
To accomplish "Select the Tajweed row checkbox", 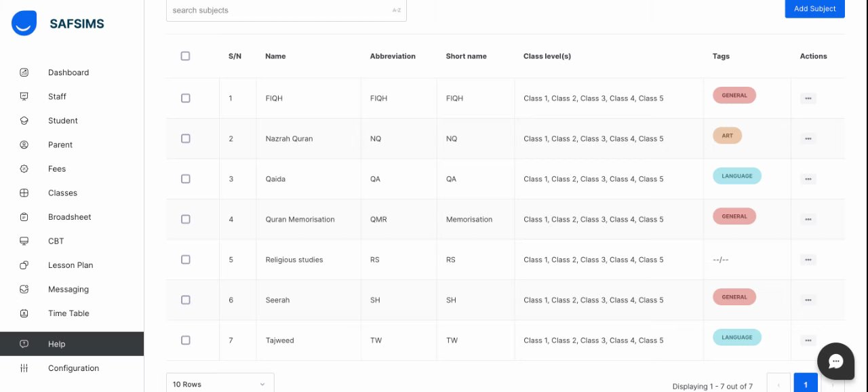I will (x=185, y=340).
